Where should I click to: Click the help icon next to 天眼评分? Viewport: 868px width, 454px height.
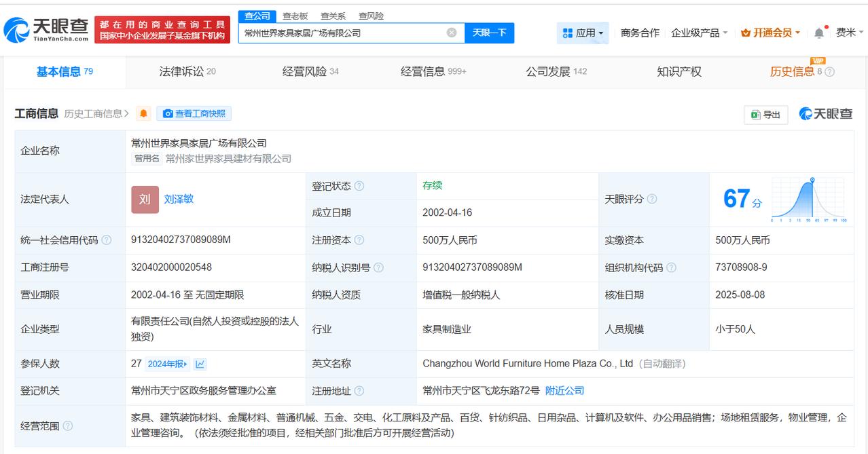tap(652, 199)
